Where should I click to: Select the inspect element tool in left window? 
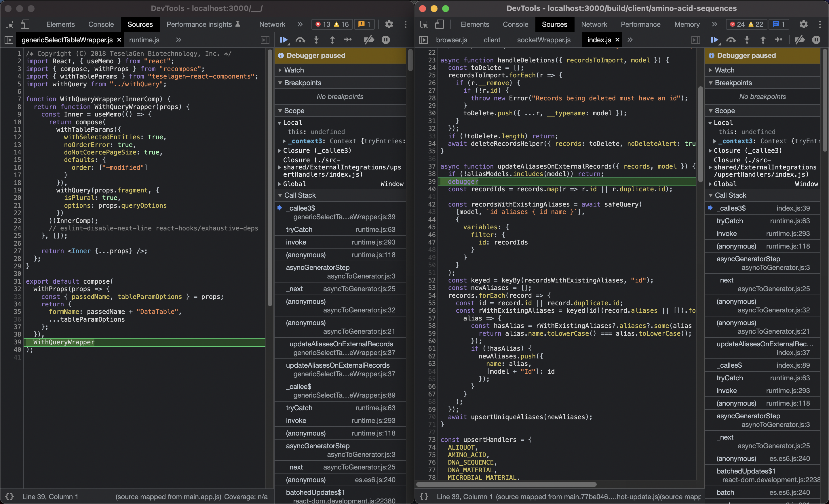(9, 24)
